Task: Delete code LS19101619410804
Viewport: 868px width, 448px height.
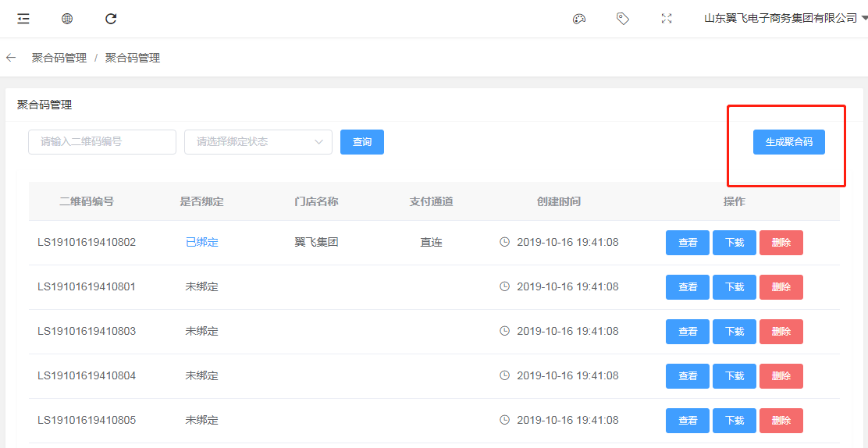Action: click(x=781, y=376)
